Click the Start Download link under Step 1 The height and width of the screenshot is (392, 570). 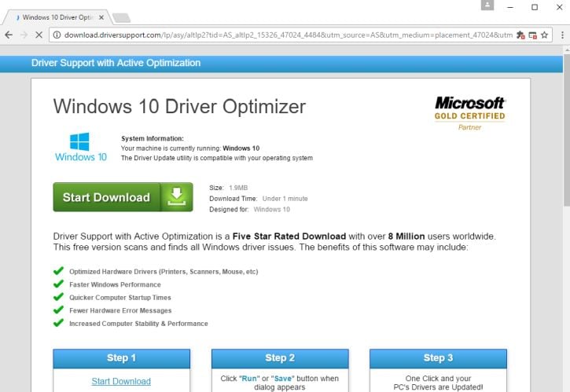(121, 381)
